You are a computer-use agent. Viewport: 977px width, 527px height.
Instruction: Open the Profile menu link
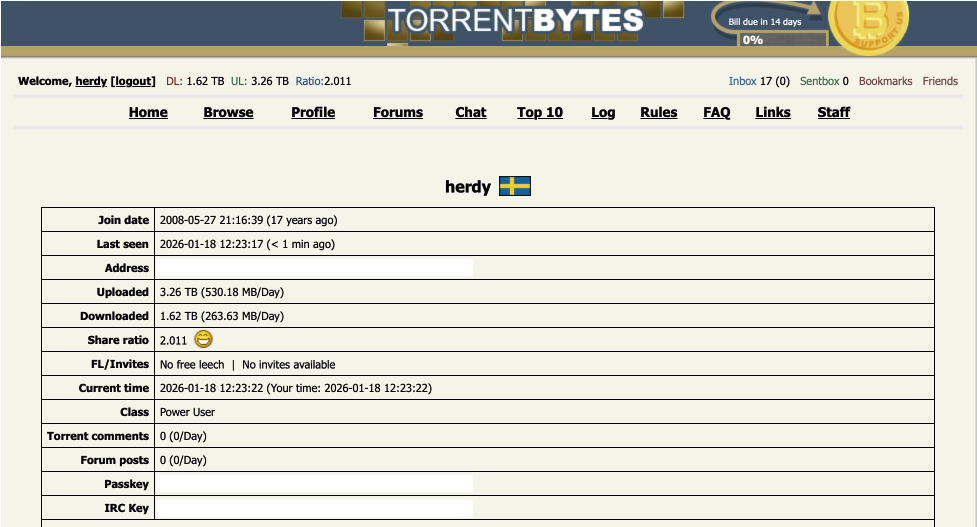coord(313,112)
